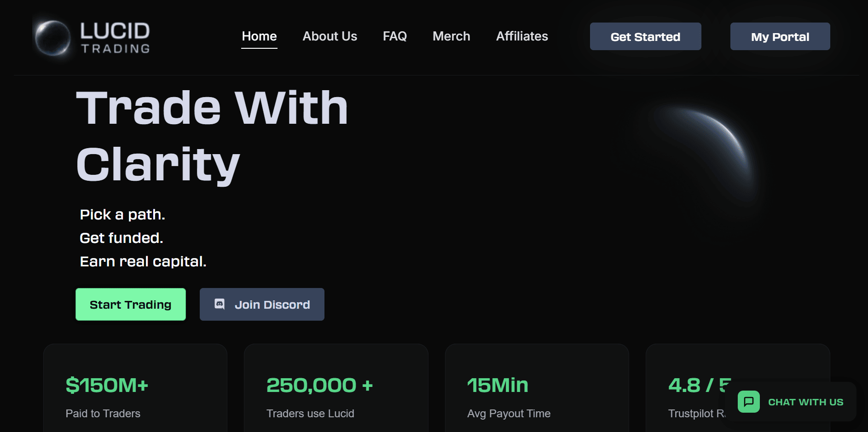This screenshot has width=868, height=432.
Task: Visit the Merch page
Action: coord(451,36)
